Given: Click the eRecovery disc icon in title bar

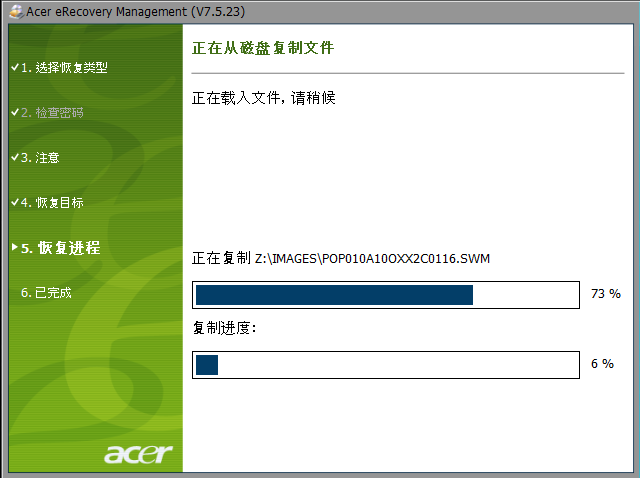Looking at the screenshot, I should [x=16, y=11].
